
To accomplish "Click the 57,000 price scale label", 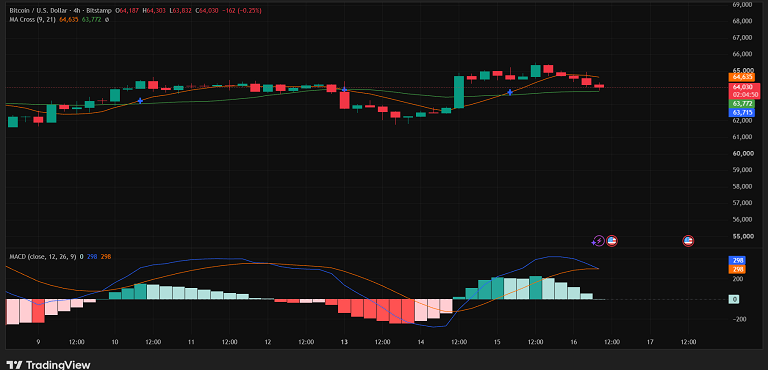I will click(742, 203).
